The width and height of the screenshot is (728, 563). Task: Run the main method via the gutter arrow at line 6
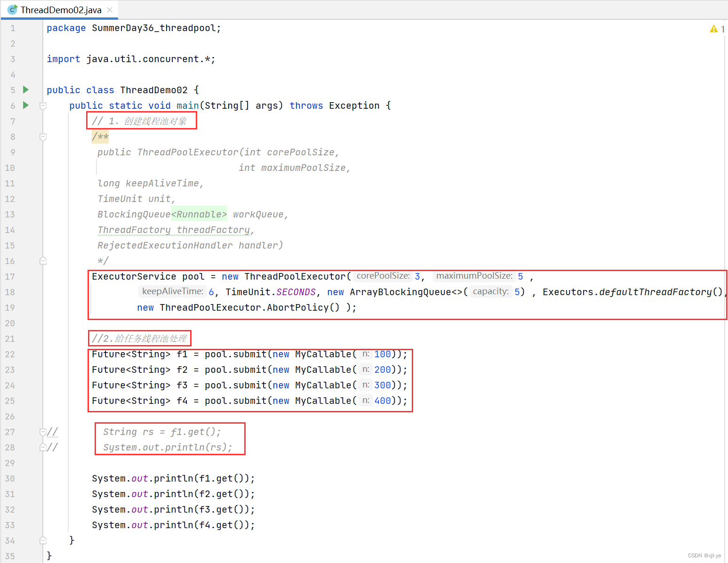click(26, 105)
